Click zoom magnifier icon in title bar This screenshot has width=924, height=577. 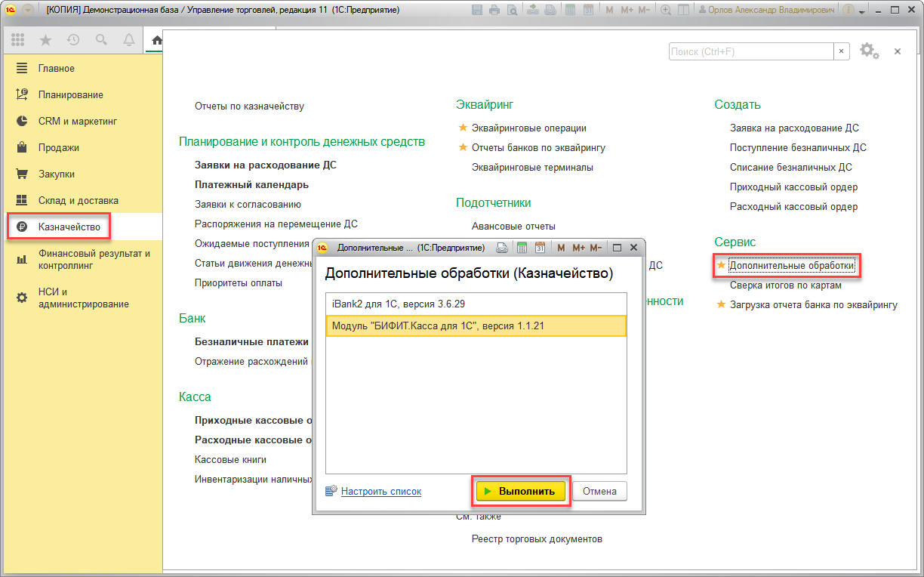click(666, 10)
